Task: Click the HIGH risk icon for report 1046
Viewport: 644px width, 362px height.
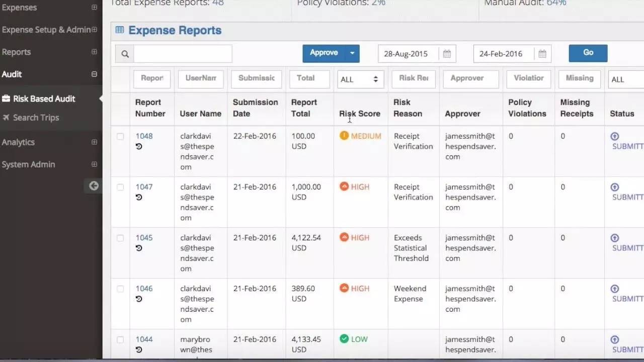Action: pyautogui.click(x=344, y=288)
